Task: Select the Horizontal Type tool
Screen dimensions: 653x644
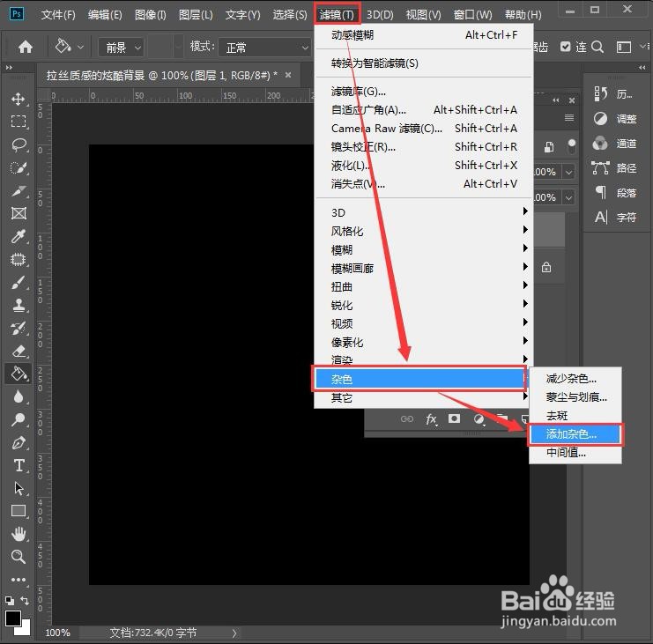Action: pyautogui.click(x=19, y=465)
